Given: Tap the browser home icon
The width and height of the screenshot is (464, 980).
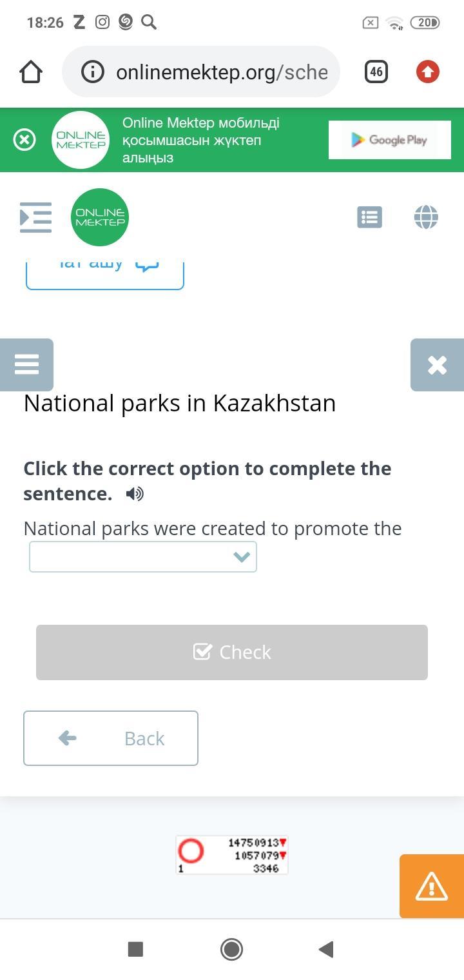Looking at the screenshot, I should 31,72.
